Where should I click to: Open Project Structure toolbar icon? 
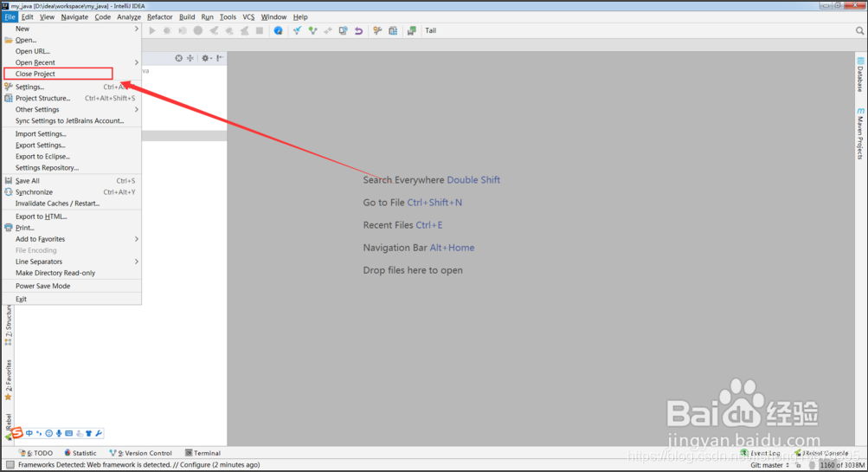coord(393,30)
